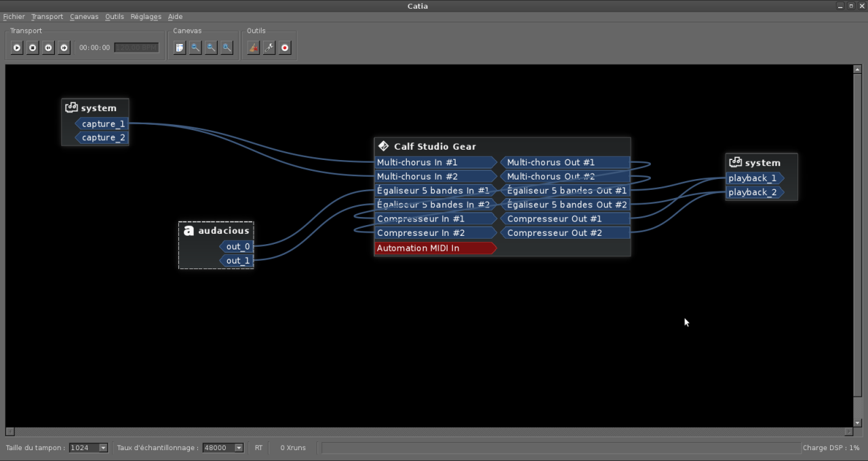868x461 pixels.
Task: Open the Fichier menu
Action: (x=14, y=16)
